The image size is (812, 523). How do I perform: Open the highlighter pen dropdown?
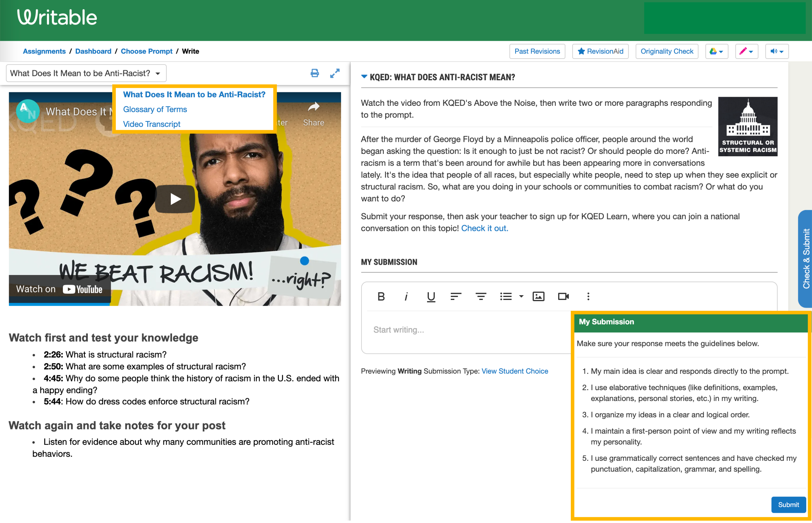(747, 51)
